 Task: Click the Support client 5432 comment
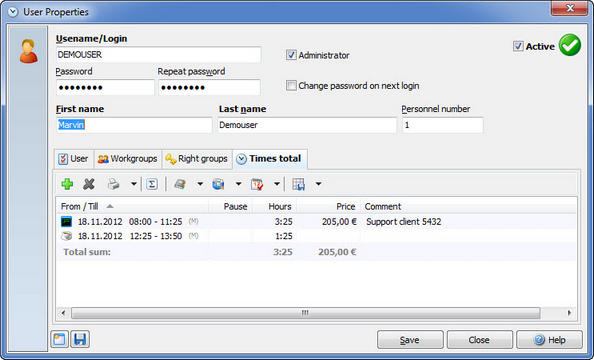403,222
